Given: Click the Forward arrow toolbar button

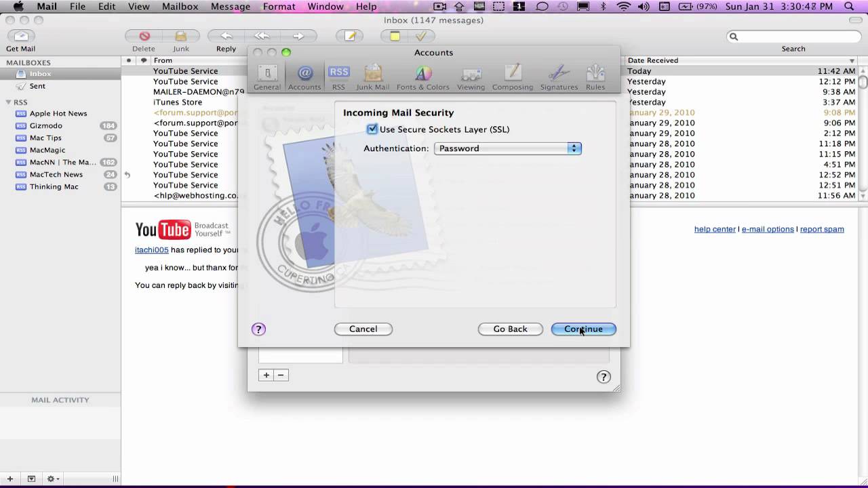Looking at the screenshot, I should (x=298, y=37).
